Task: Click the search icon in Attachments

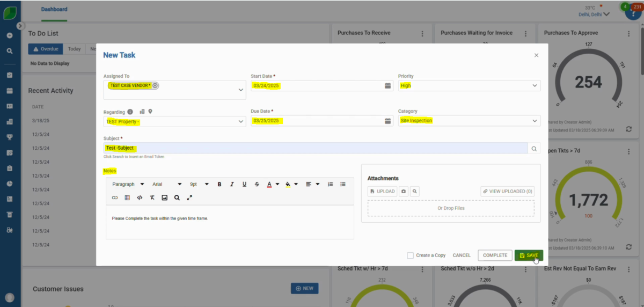Action: (x=414, y=191)
